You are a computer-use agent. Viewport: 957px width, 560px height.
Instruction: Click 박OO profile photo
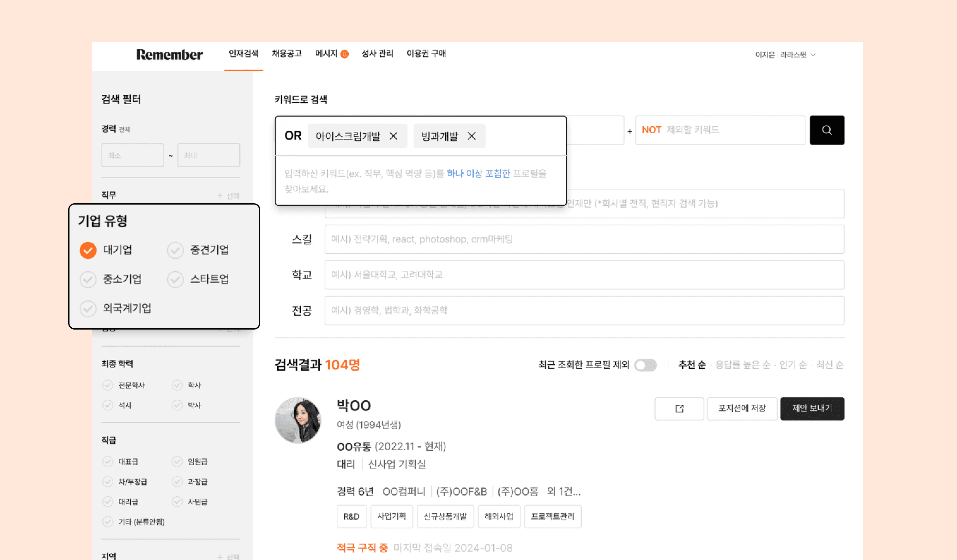pos(298,420)
